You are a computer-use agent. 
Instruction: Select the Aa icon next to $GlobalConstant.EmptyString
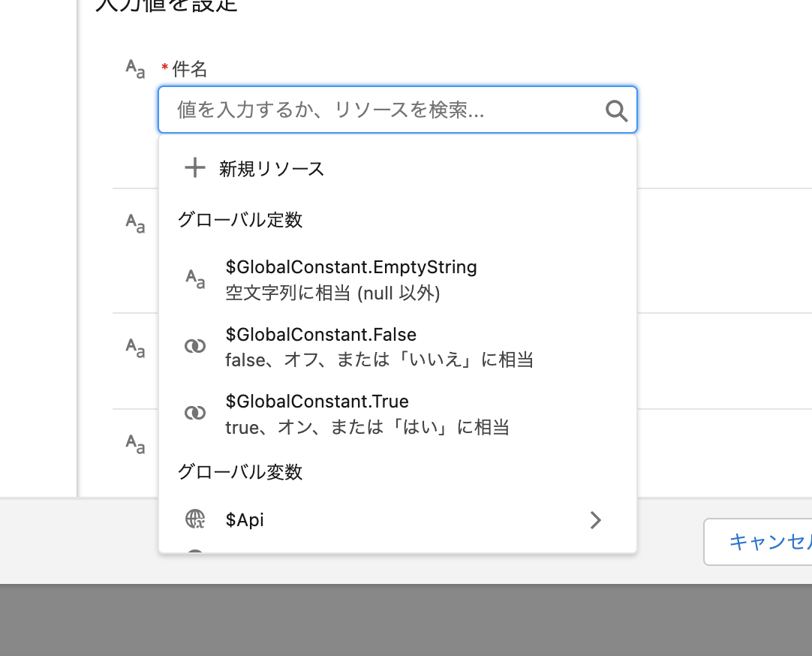tap(195, 278)
